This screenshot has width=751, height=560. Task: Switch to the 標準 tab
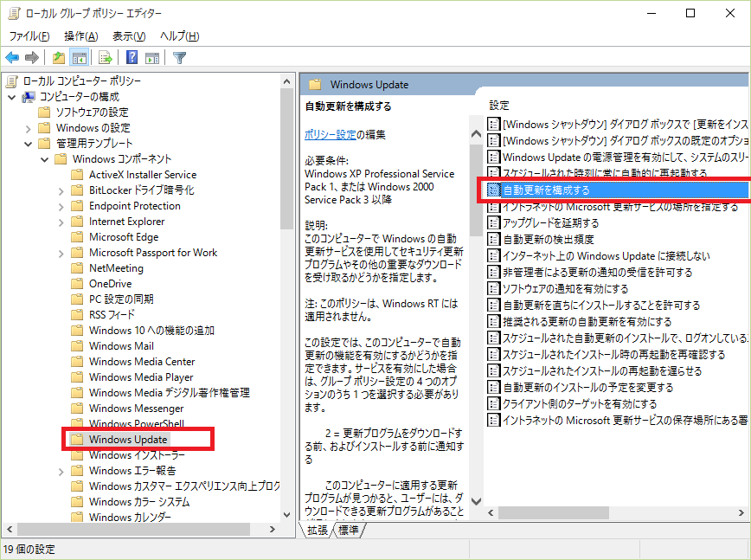click(x=349, y=530)
